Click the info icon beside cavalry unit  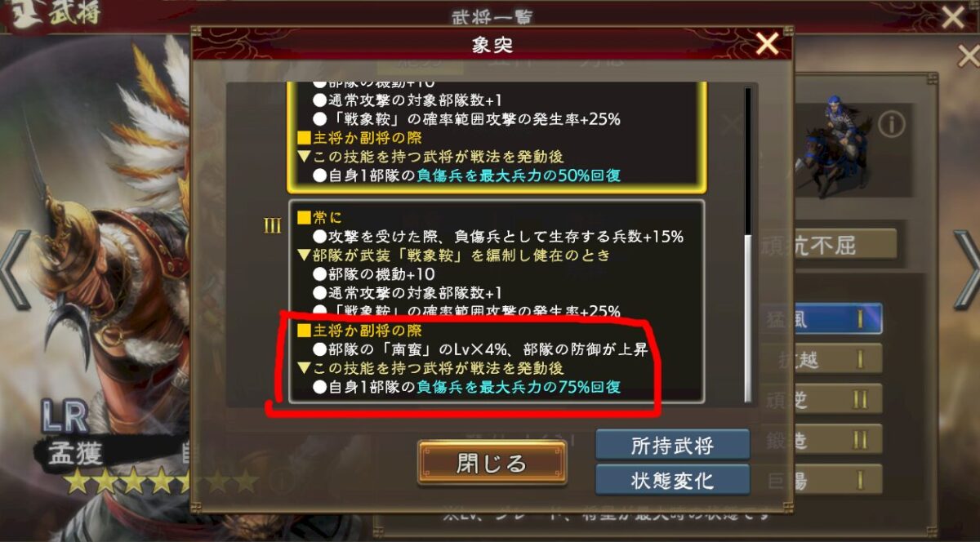point(892,125)
